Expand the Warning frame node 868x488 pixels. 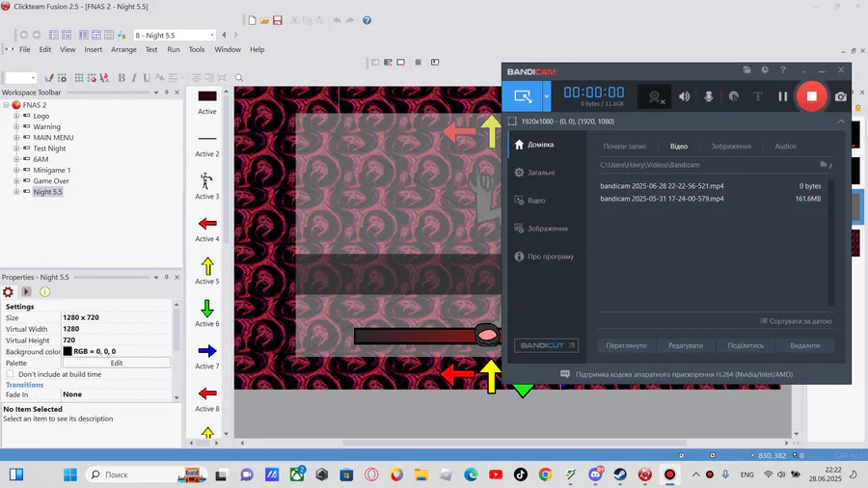[16, 126]
